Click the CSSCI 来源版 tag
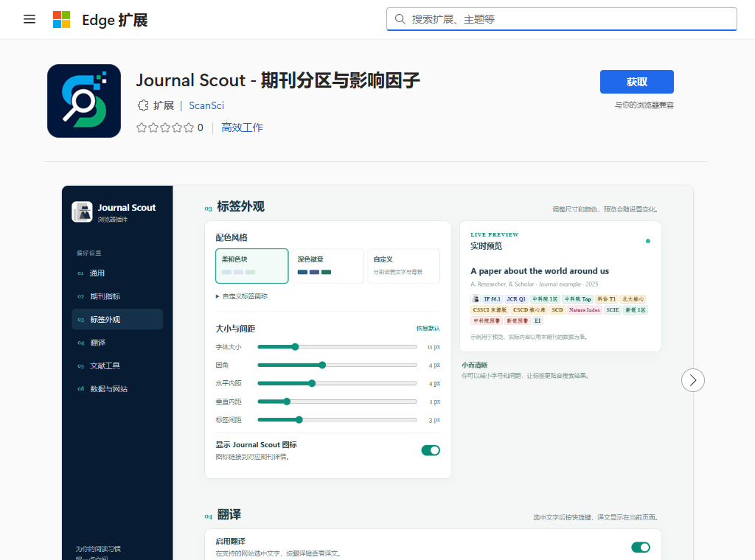The height and width of the screenshot is (560, 755). pyautogui.click(x=490, y=309)
